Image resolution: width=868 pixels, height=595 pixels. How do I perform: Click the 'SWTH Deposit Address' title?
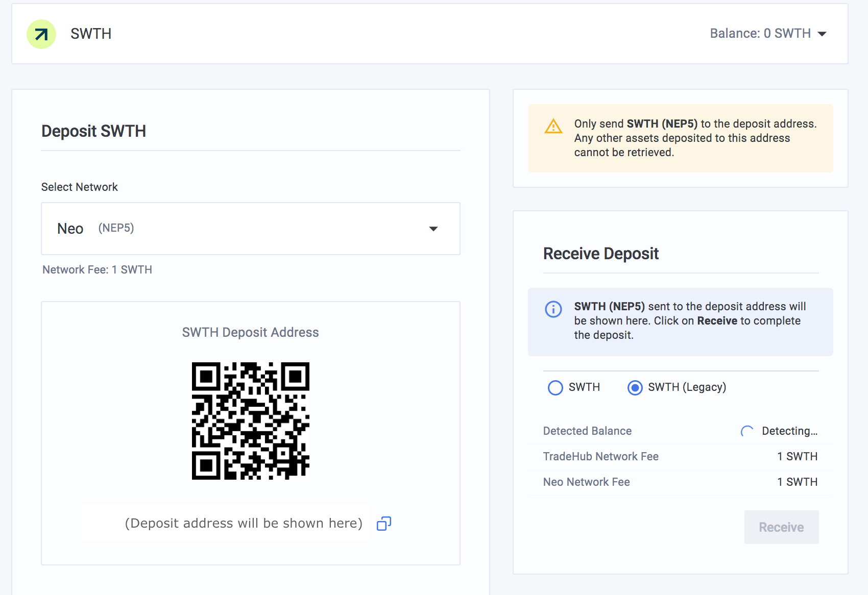click(250, 332)
